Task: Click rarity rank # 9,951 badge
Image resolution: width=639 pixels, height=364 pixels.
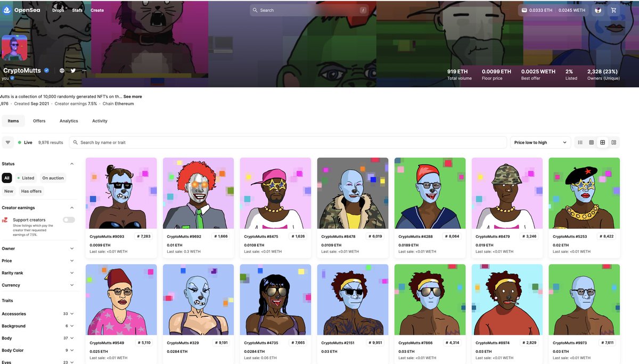Action: (x=375, y=343)
